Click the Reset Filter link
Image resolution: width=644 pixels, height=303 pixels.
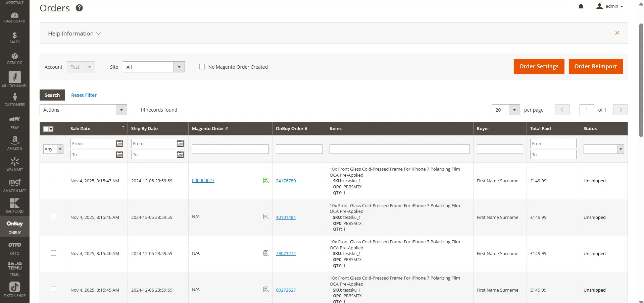pos(84,95)
